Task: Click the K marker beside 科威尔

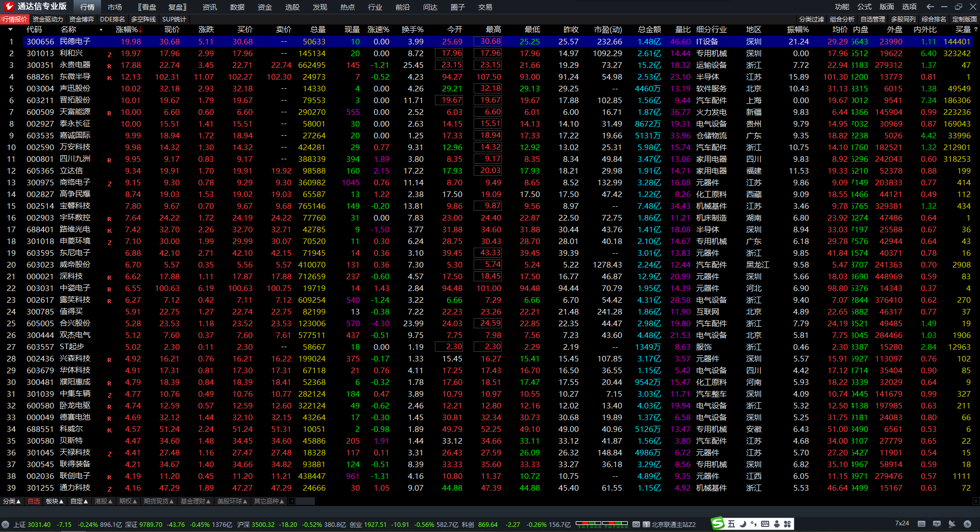Action: (x=109, y=430)
